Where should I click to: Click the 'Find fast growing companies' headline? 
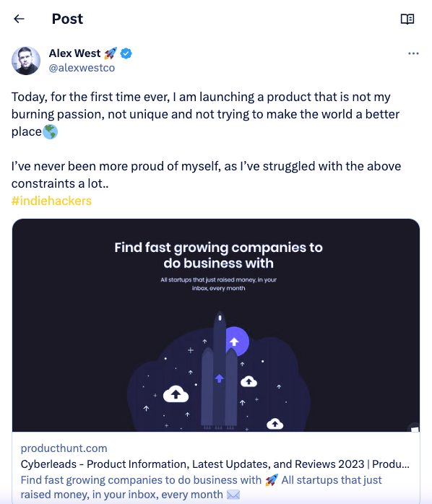218,255
